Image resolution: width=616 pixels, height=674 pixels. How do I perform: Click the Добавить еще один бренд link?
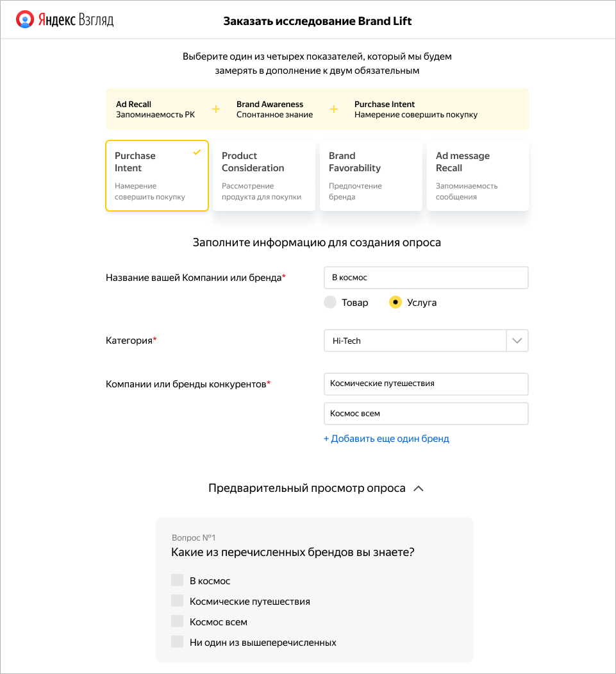point(387,439)
